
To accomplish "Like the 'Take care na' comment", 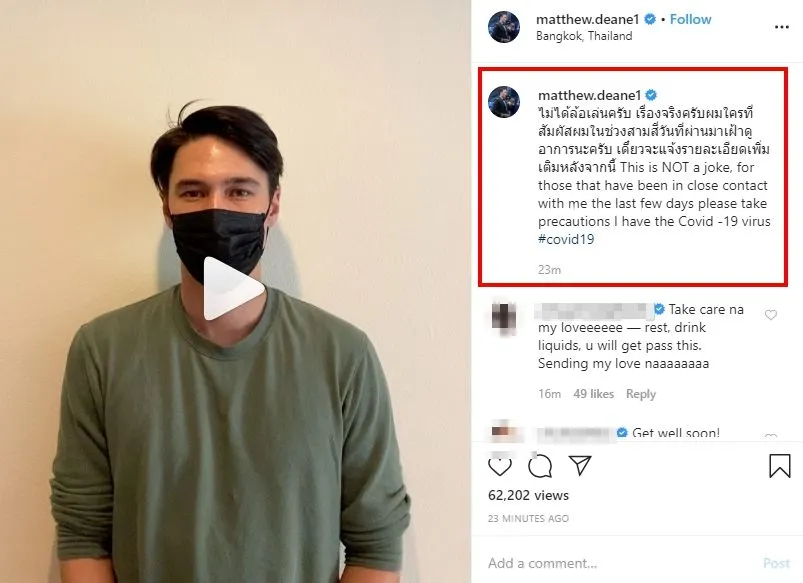I will tap(770, 315).
